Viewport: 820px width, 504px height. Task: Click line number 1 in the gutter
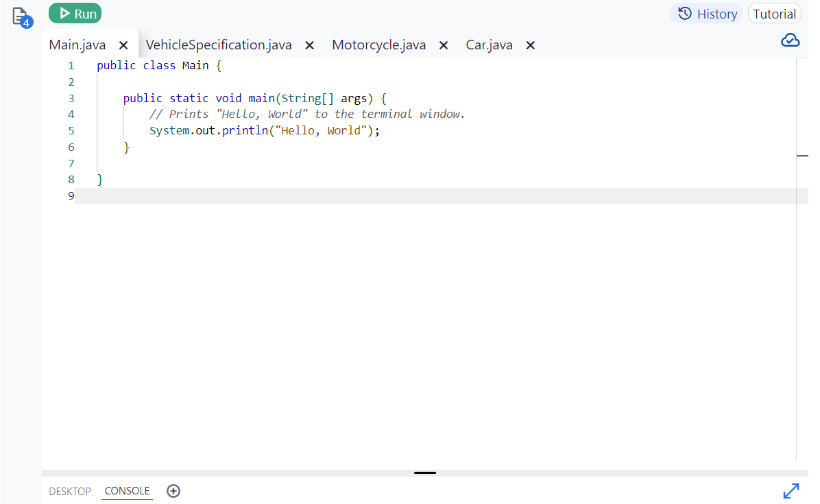71,66
